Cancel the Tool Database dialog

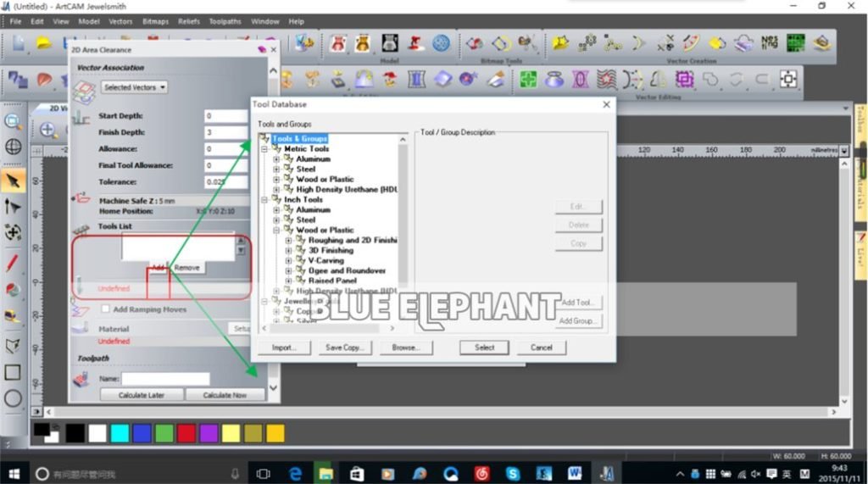[542, 348]
